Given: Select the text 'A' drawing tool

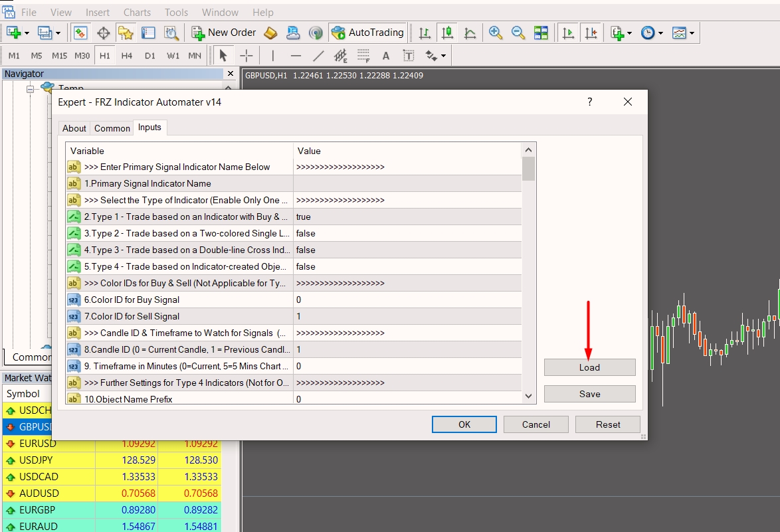Looking at the screenshot, I should (386, 56).
